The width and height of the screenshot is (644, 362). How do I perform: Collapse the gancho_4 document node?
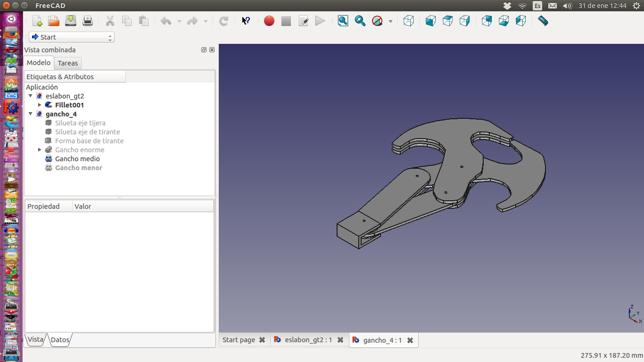[31, 114]
